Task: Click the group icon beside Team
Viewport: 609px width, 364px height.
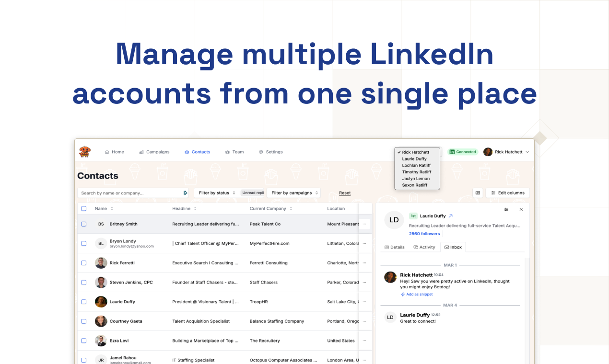Action: coord(227,152)
